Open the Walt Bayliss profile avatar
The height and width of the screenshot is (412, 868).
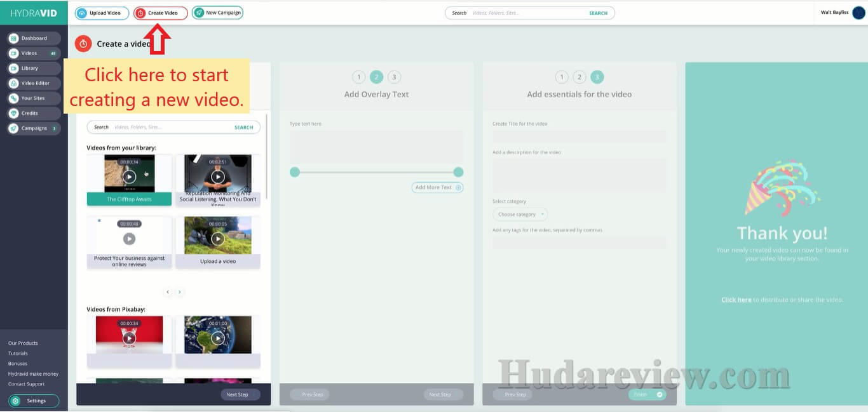858,12
